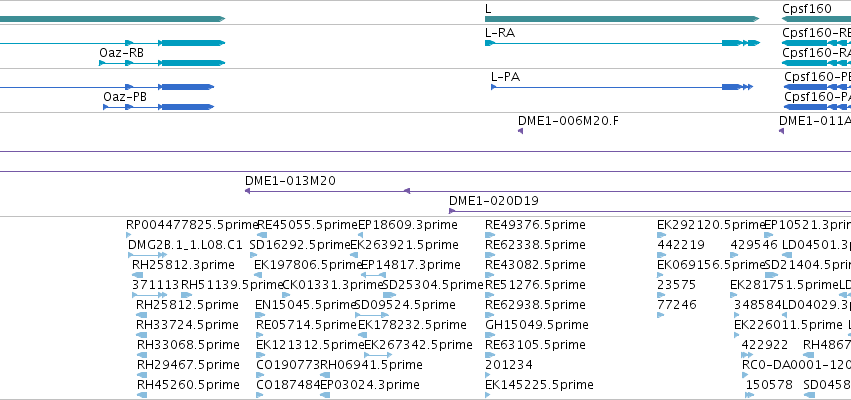Image resolution: width=851 pixels, height=400 pixels.
Task: Click the Oaz-RB transcript glyph
Action: [162, 63]
